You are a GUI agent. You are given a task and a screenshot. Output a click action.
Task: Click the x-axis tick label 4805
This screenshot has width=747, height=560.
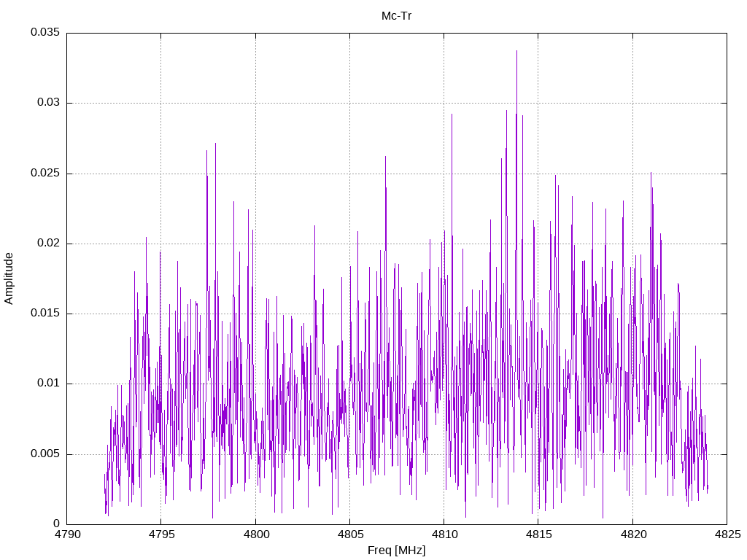tap(351, 534)
